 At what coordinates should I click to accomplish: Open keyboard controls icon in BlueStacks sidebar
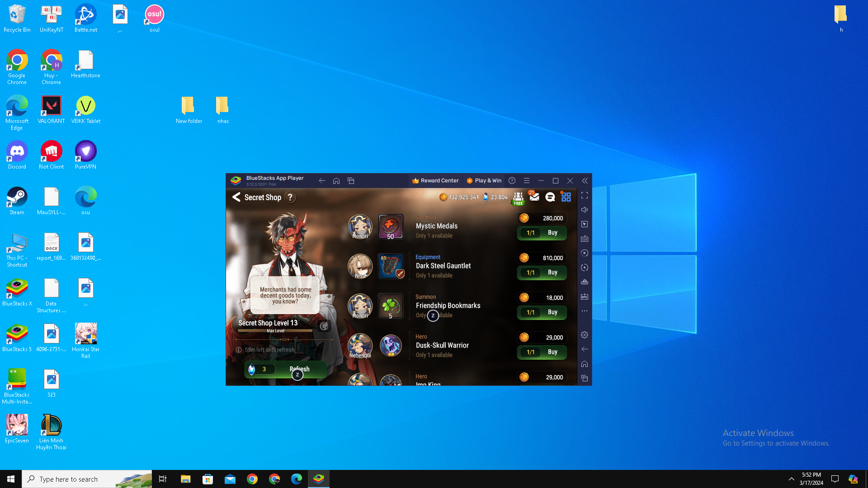point(585,239)
